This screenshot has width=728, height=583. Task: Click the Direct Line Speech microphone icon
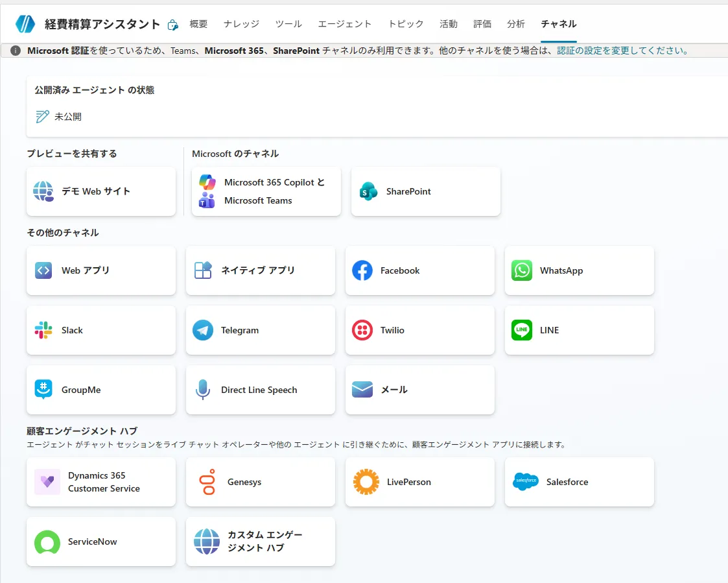pos(203,390)
